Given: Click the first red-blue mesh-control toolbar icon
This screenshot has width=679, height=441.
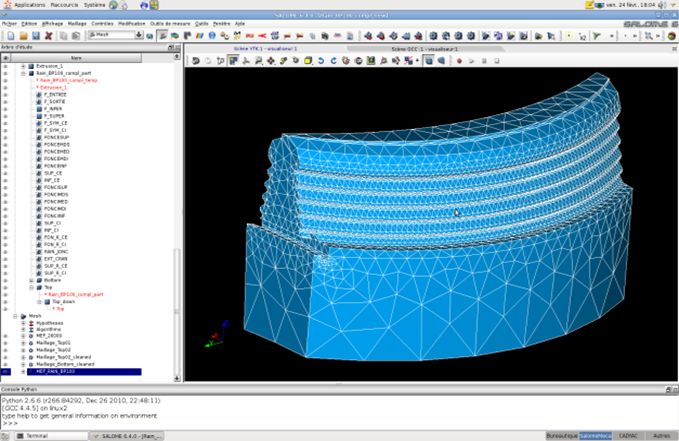Looking at the screenshot, I should [x=368, y=36].
